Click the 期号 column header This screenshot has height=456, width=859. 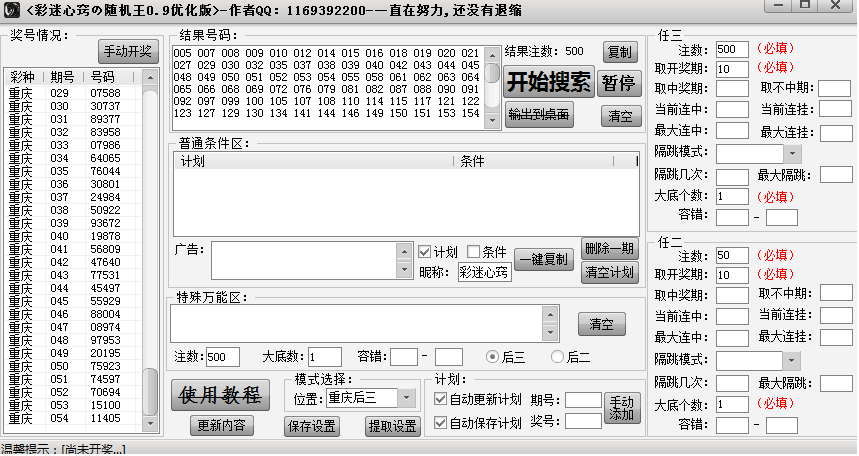coord(64,77)
